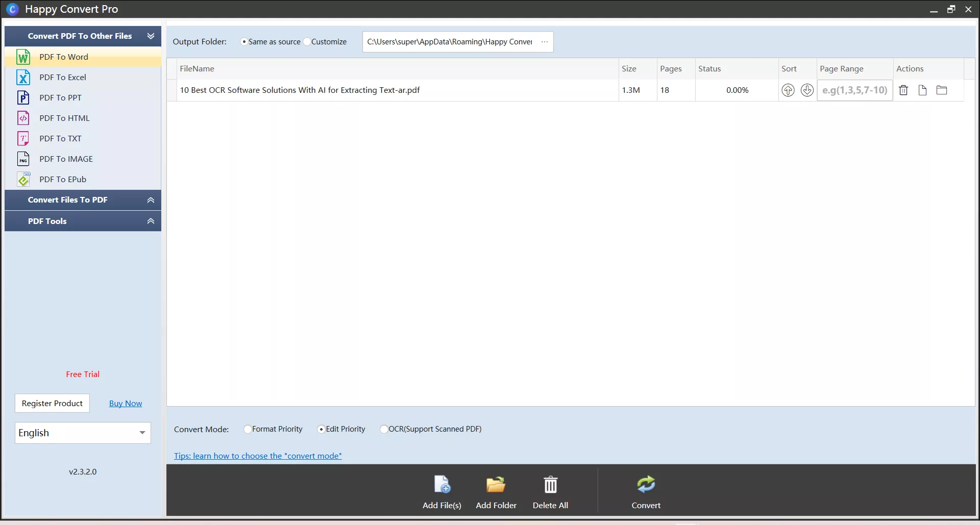The image size is (980, 525).
Task: Click the PowerPoint icon for PDF To PPT
Action: (x=23, y=97)
